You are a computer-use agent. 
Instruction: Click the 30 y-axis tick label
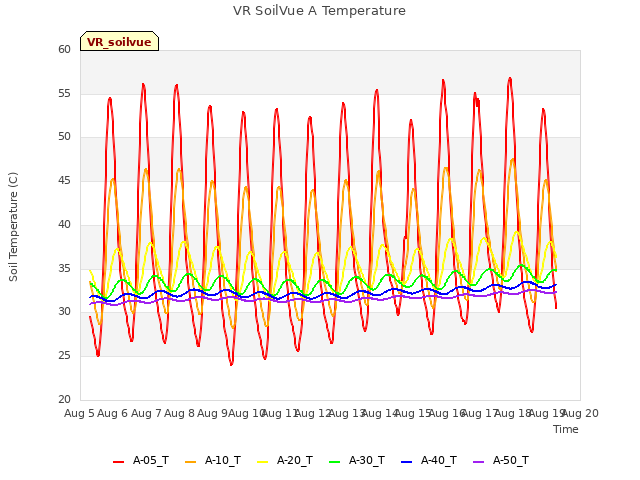coord(64,311)
